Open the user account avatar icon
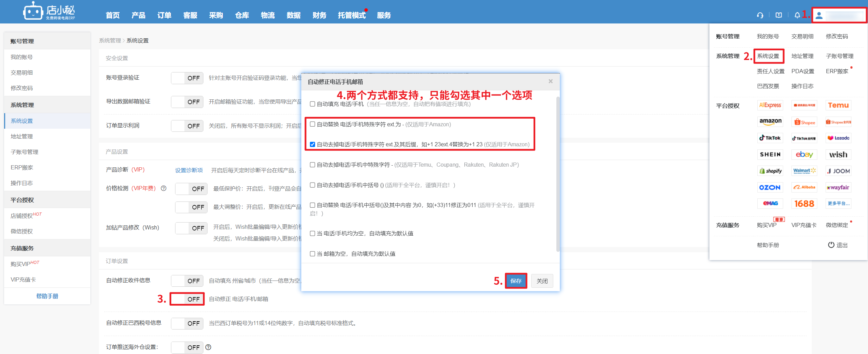868x354 pixels. (819, 16)
